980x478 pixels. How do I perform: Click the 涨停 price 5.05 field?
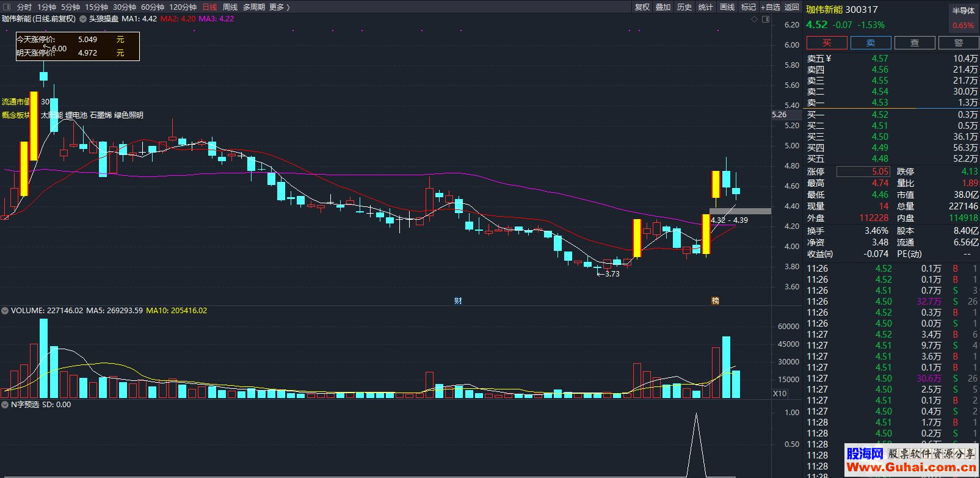[x=863, y=172]
